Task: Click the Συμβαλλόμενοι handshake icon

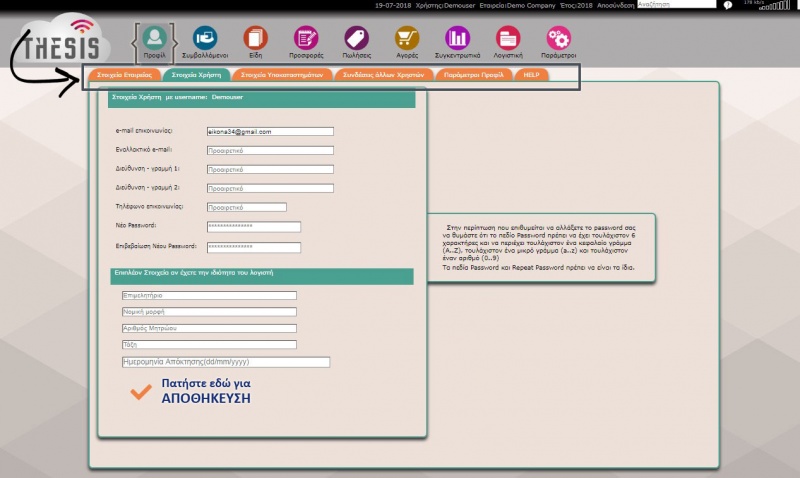Action: (x=204, y=39)
